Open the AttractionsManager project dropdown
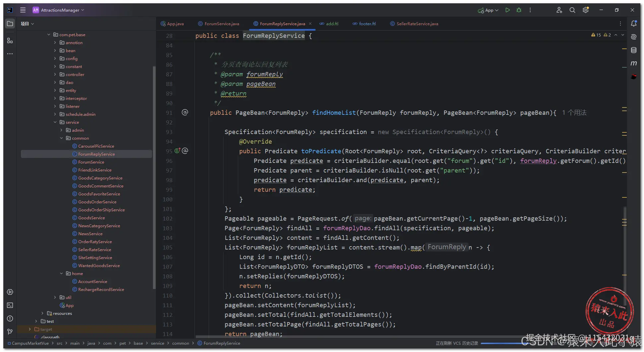 coord(58,10)
